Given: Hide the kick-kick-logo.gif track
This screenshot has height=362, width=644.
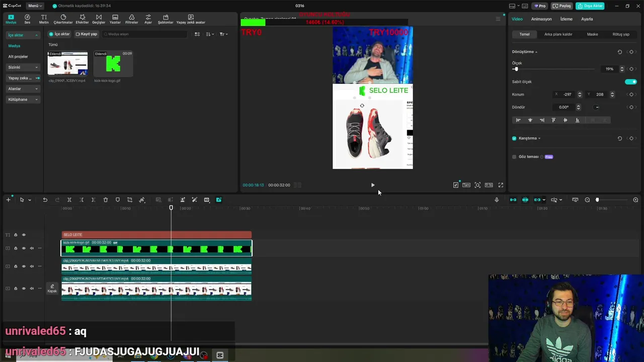Looking at the screenshot, I should pos(24,248).
